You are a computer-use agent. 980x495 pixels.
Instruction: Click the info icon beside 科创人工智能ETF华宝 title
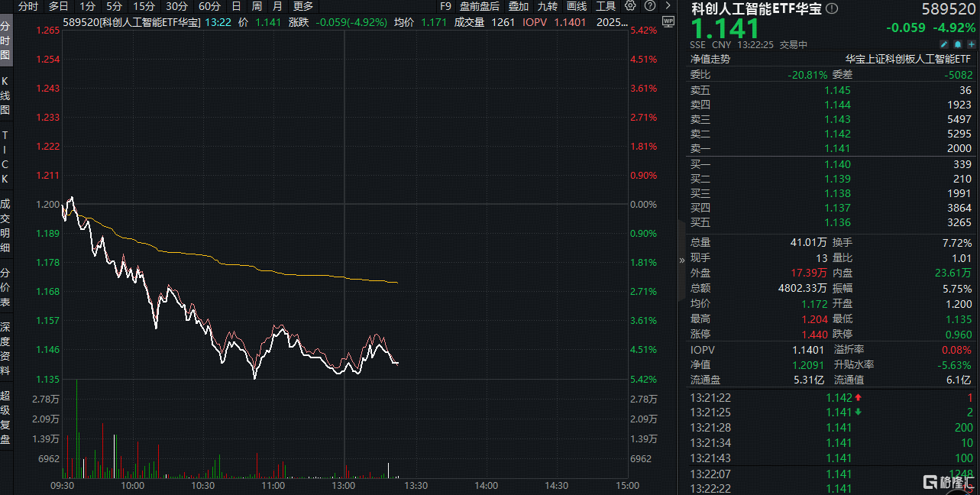[x=832, y=8]
